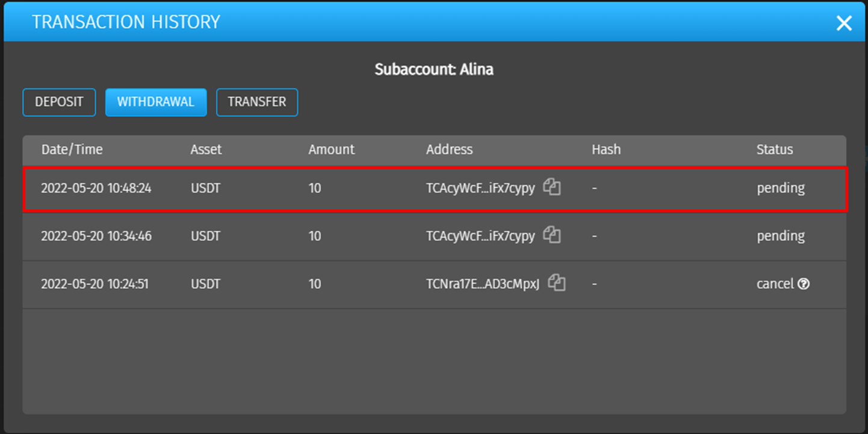Click pending status of 10:34:46 withdrawal
The image size is (868, 434).
click(781, 236)
